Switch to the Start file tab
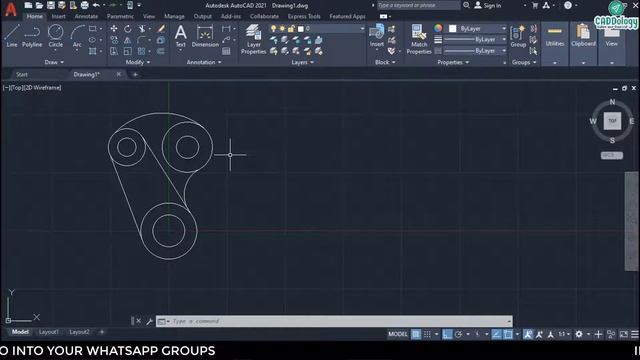Viewport: 640px width, 360px height. click(22, 75)
